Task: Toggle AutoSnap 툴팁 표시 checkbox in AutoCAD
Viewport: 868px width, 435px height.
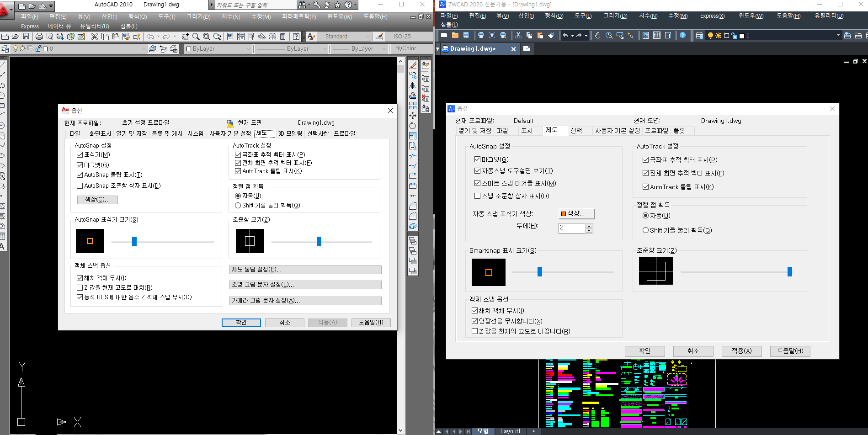Action: pos(80,175)
